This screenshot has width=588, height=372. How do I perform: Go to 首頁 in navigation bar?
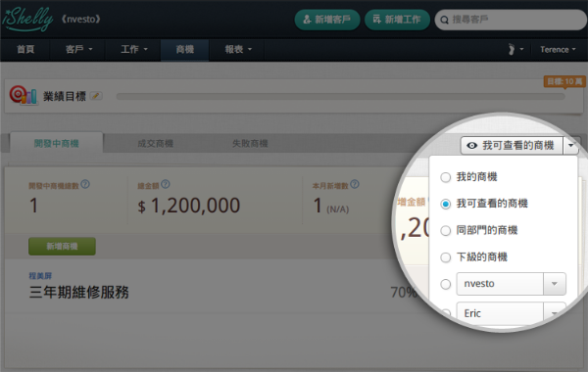tap(25, 50)
